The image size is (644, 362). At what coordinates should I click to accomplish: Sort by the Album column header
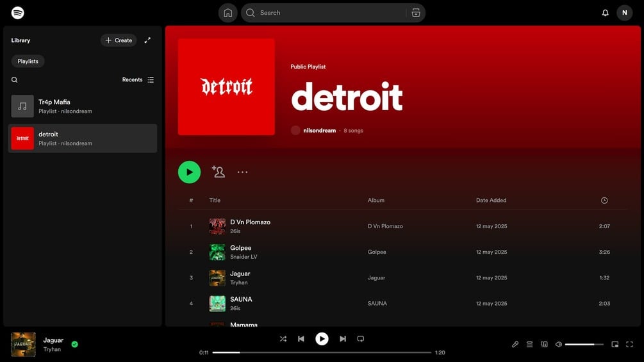pyautogui.click(x=376, y=201)
